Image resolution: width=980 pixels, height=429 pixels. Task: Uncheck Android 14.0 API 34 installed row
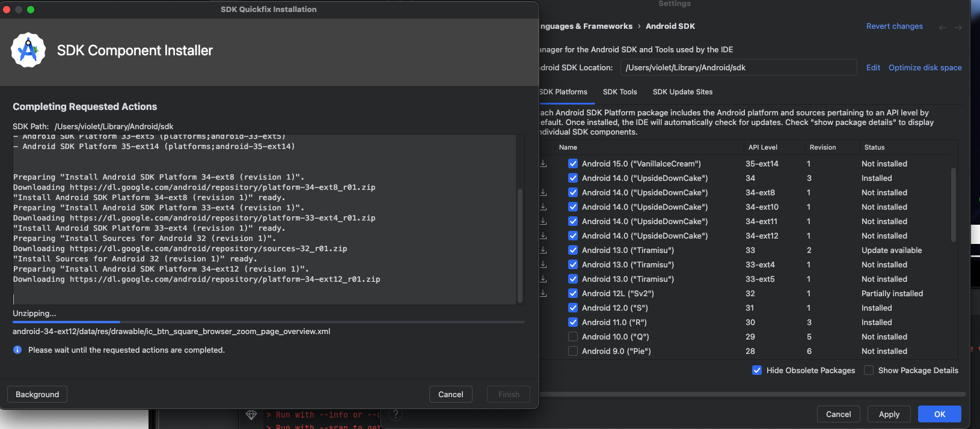(573, 178)
